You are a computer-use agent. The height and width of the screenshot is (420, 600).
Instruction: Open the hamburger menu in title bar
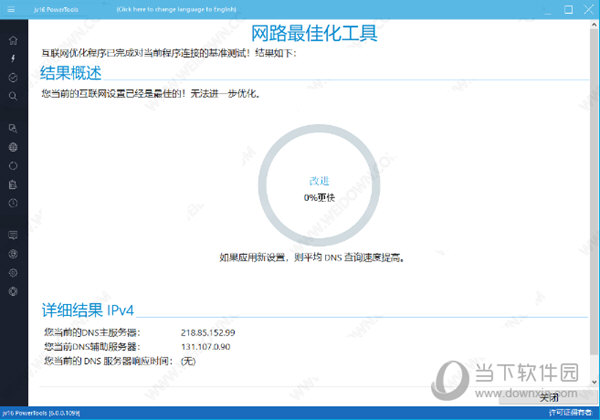(11, 10)
